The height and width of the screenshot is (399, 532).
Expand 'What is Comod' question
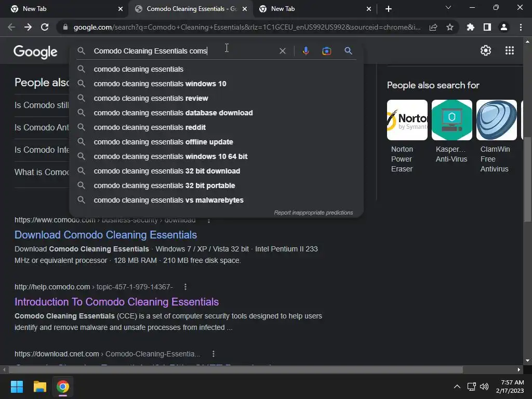(x=42, y=172)
